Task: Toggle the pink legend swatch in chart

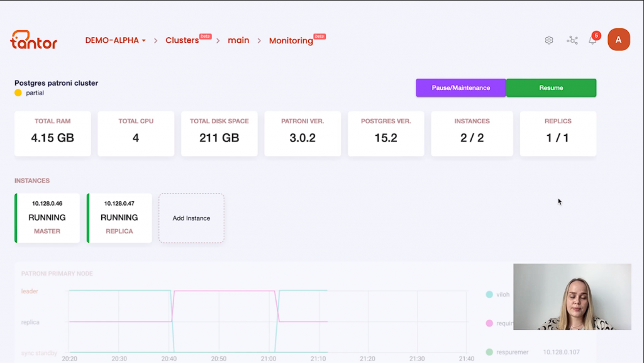Action: (489, 323)
